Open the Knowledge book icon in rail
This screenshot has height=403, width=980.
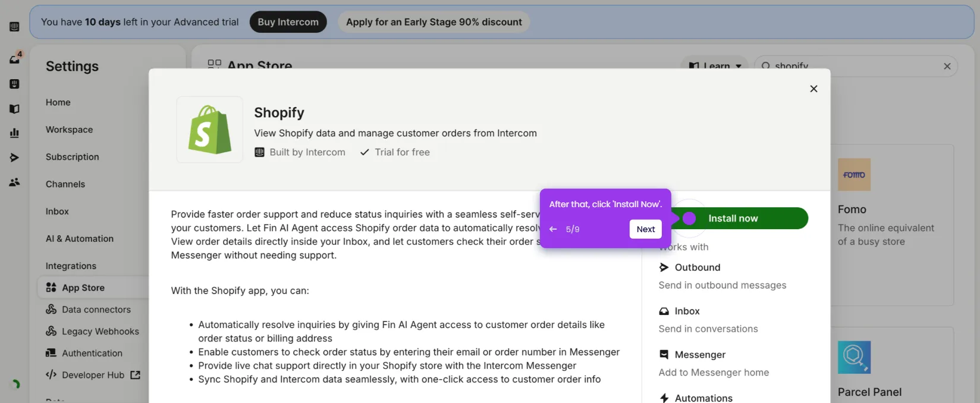[14, 109]
